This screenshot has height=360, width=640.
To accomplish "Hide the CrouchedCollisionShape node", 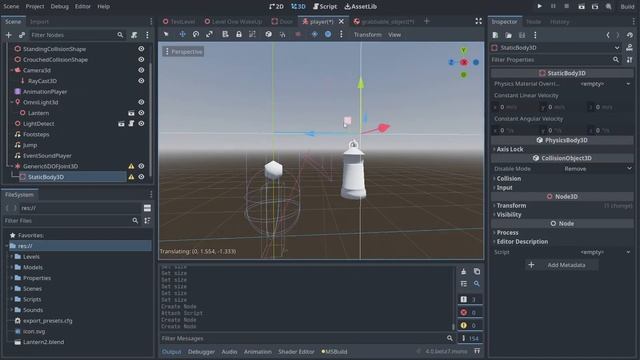I will point(141,59).
